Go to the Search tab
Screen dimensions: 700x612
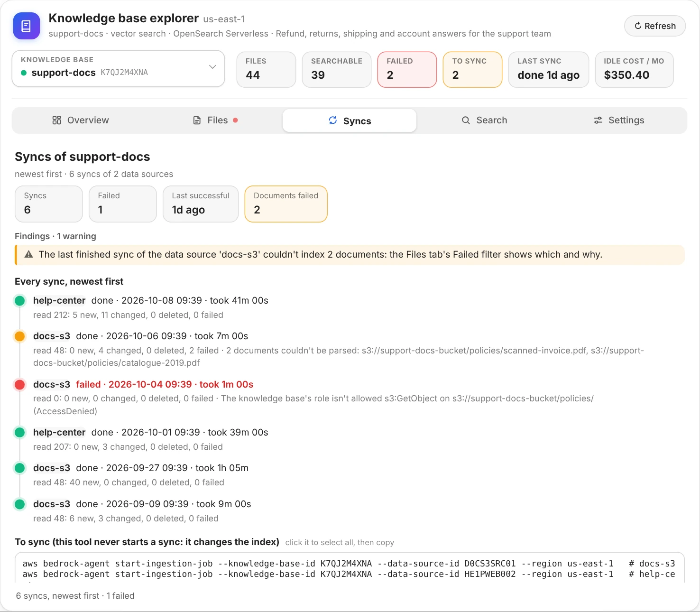click(x=484, y=121)
